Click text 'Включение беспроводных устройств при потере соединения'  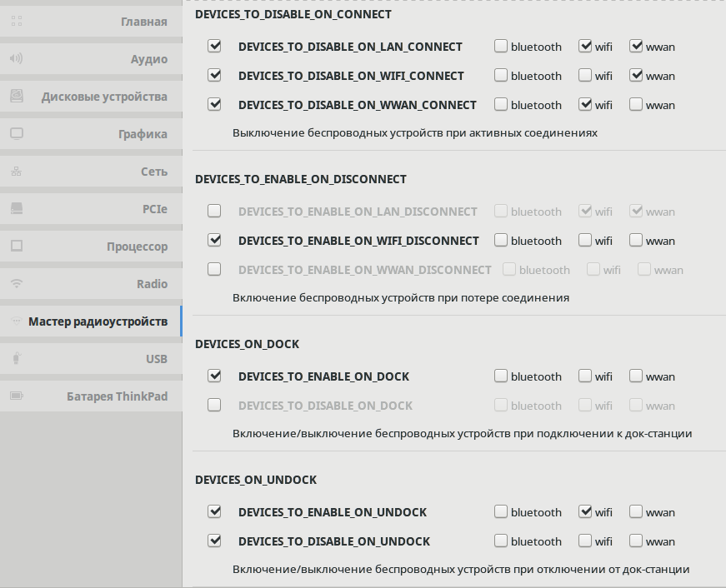tap(401, 297)
